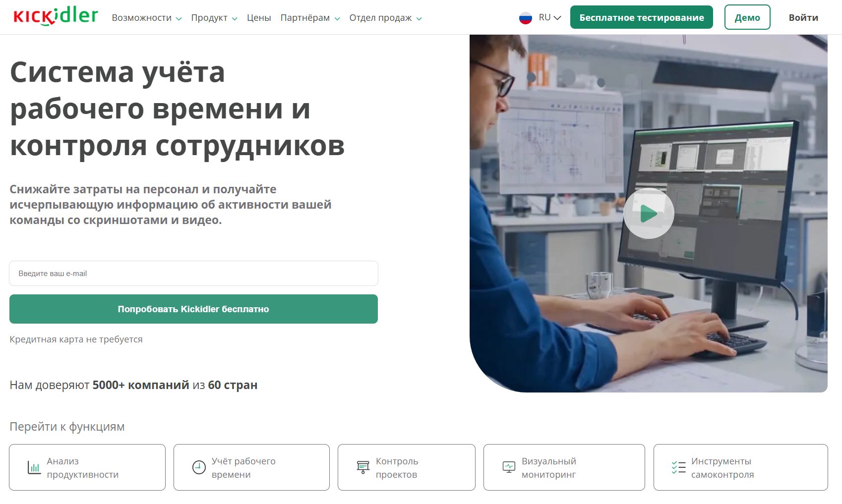The width and height of the screenshot is (842, 504).
Task: Click the Kickidler logo
Action: click(56, 16)
